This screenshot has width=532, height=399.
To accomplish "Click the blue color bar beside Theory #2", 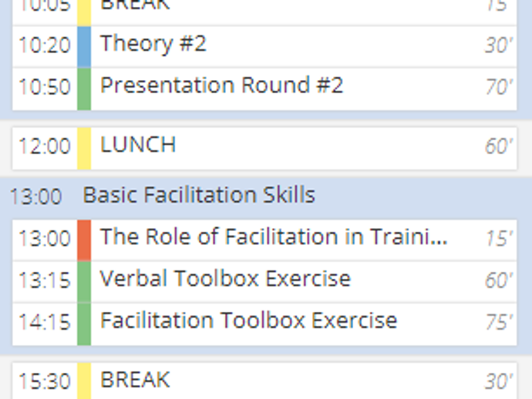I will (84, 46).
